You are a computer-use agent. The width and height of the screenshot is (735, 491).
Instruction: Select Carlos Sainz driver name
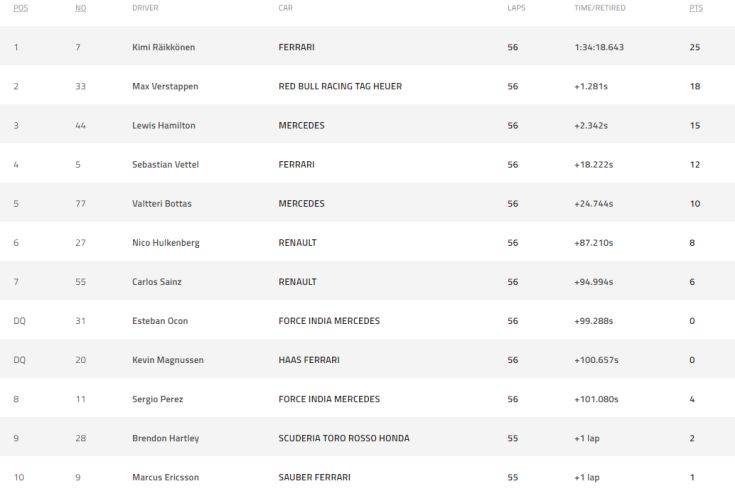click(x=158, y=282)
